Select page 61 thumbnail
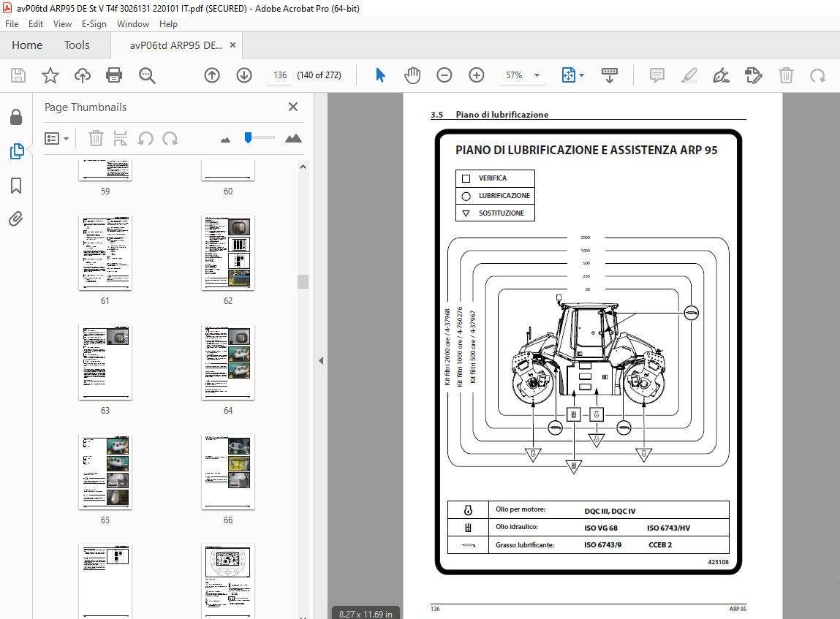 tap(105, 253)
